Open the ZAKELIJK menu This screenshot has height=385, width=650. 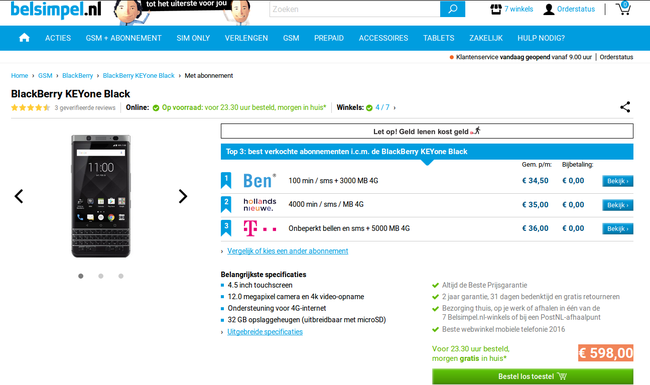[x=486, y=38]
